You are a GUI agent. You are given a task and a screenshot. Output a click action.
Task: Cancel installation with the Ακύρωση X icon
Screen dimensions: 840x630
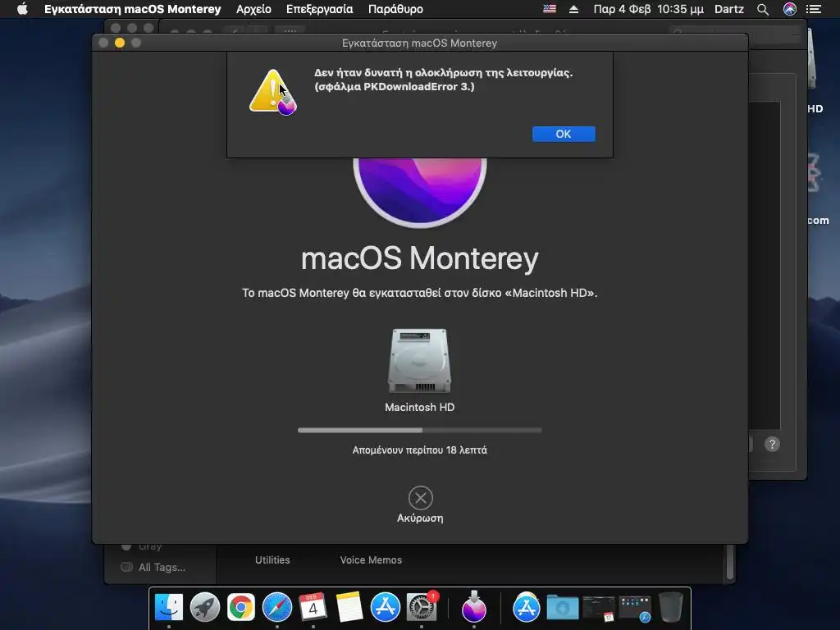421,498
